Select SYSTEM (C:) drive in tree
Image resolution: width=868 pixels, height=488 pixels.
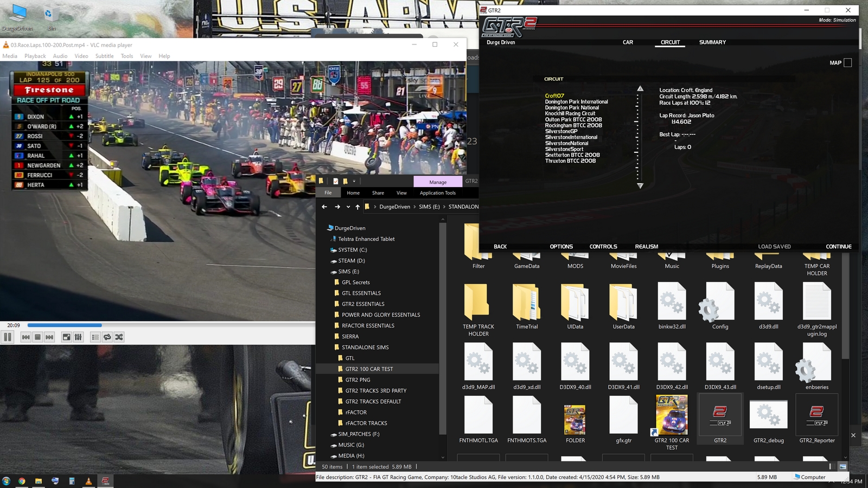click(x=353, y=250)
